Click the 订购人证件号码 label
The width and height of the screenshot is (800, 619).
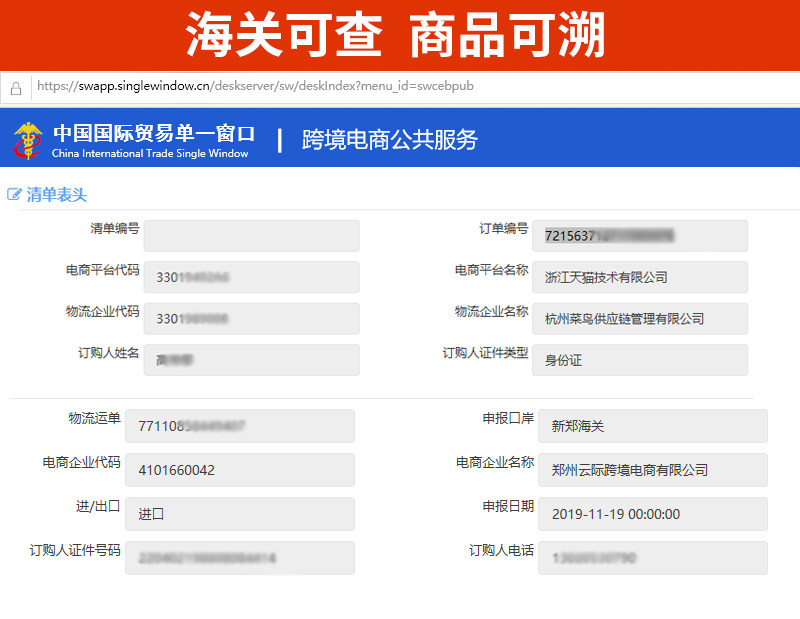pos(75,550)
